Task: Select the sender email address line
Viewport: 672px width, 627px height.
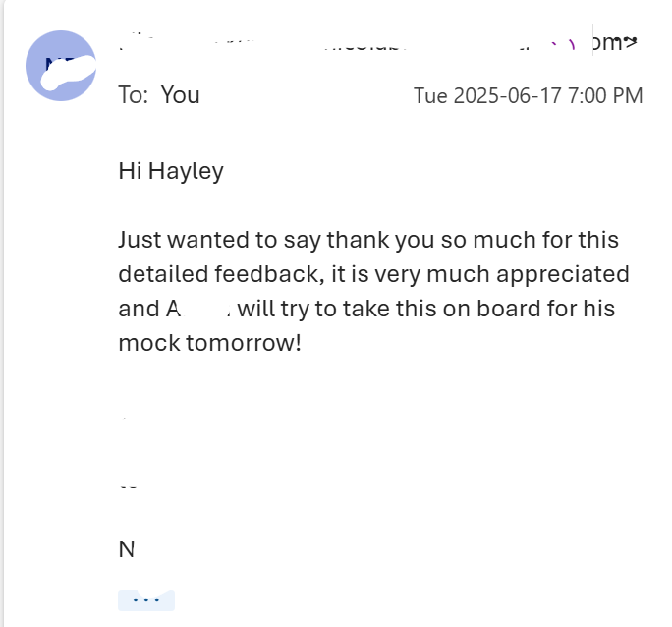Action: click(373, 42)
